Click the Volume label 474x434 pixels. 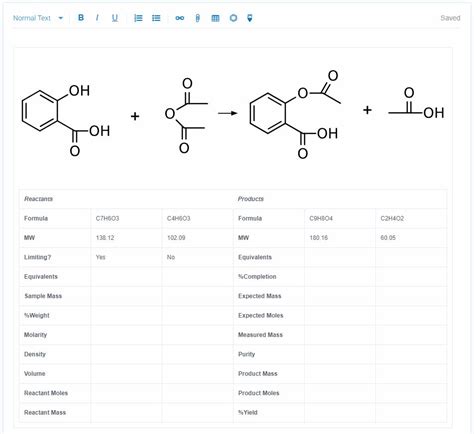(x=34, y=373)
